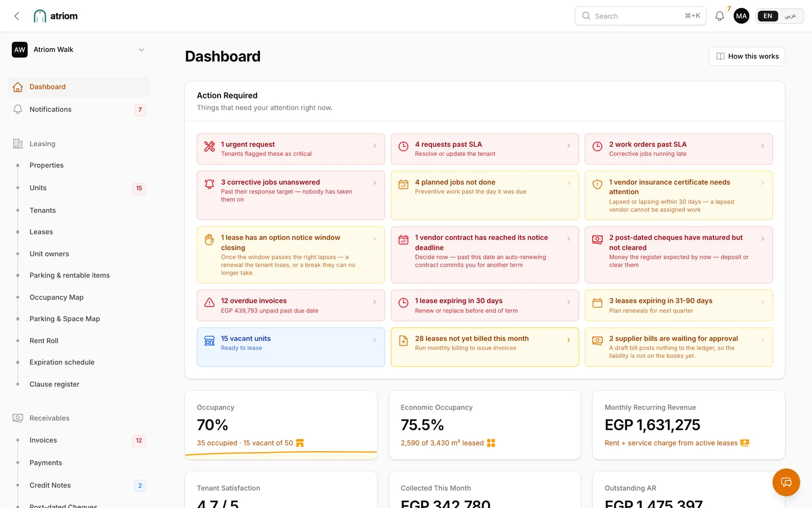The image size is (812, 508).
Task: Expand the Atriom Walk property selector
Action: (x=79, y=50)
